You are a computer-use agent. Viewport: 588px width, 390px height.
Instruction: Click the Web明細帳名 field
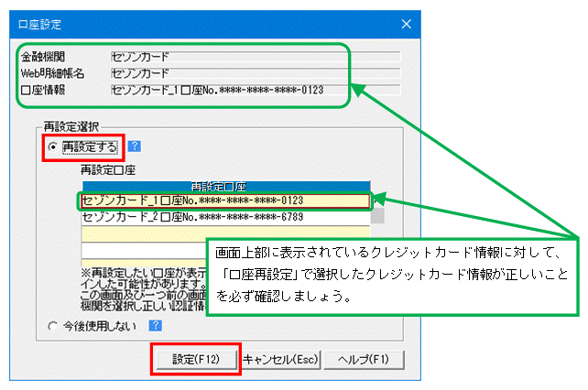pos(256,73)
